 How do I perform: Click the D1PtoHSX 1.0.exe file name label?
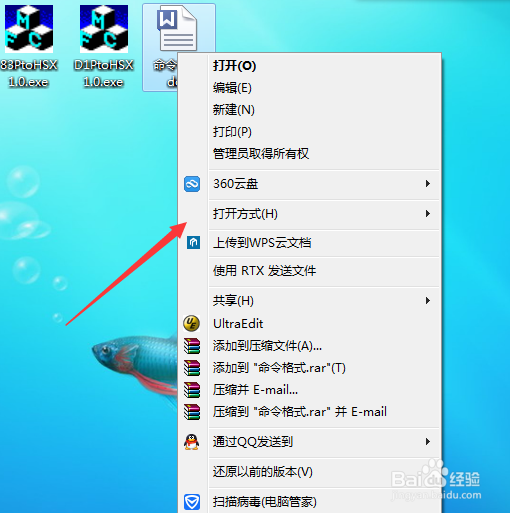[104, 73]
